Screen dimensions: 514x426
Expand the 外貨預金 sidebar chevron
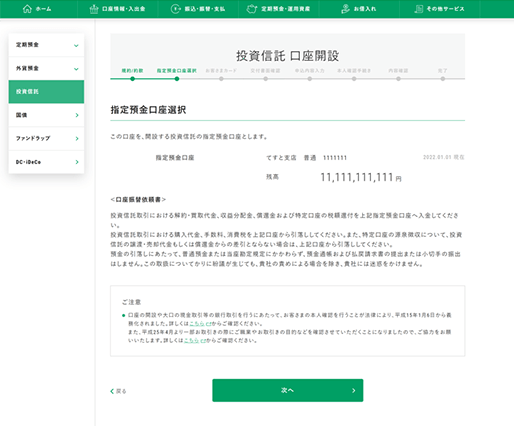click(x=76, y=69)
